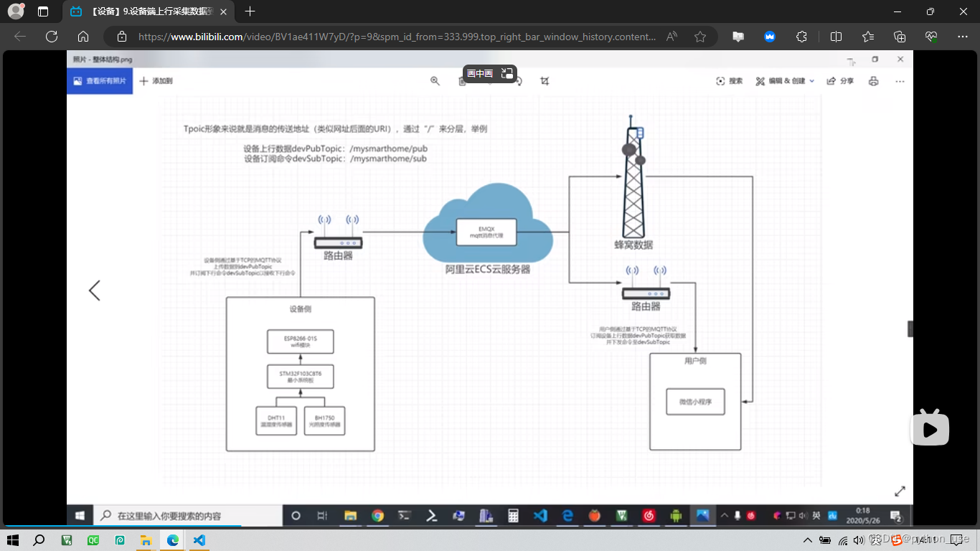Click 查看所有照片 in Photos app
This screenshot has width=980, height=551.
[x=100, y=81]
